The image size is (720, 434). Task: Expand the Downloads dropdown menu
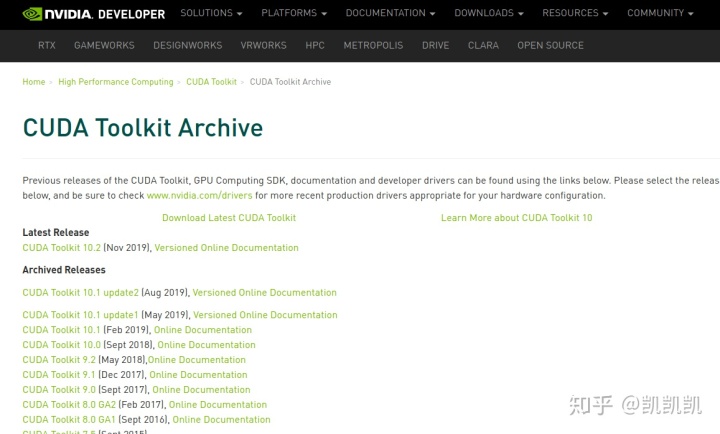489,13
